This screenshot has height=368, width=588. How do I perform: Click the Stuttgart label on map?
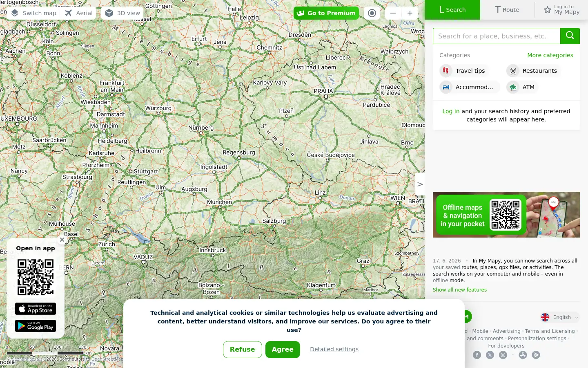146,171
